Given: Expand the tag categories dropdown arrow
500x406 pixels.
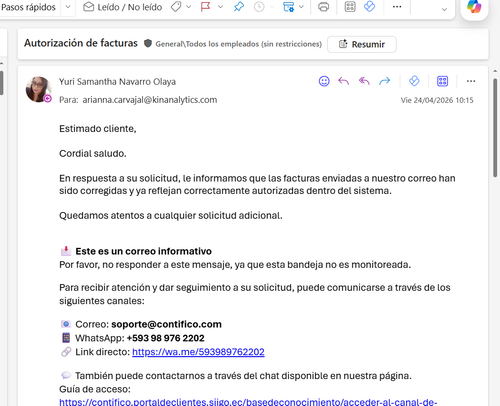Looking at the screenshot, I should [x=189, y=7].
